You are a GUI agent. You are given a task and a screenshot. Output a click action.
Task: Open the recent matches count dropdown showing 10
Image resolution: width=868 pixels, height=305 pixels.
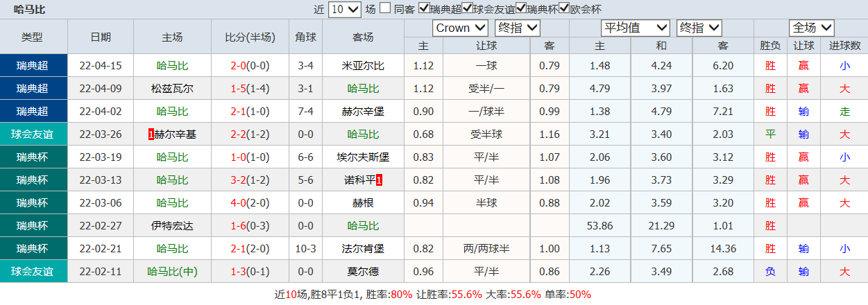point(345,10)
